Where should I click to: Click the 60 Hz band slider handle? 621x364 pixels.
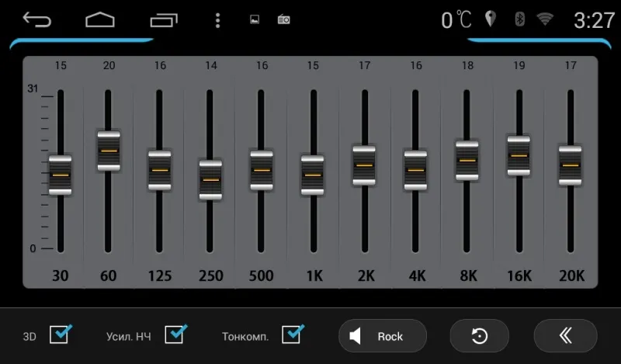point(109,150)
